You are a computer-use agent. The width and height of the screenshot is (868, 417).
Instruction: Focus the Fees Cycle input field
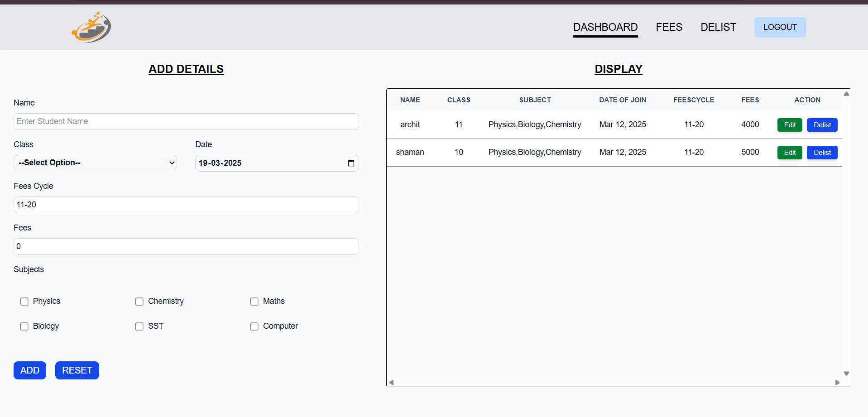(x=186, y=205)
